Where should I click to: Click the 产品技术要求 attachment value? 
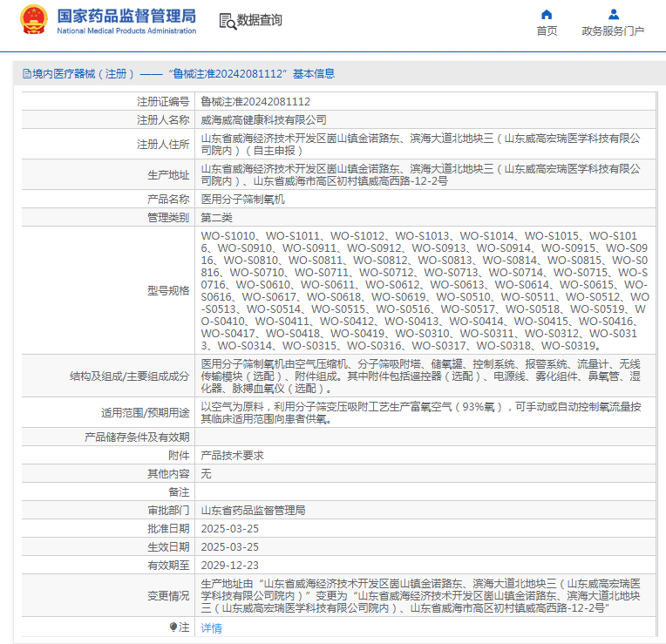click(x=233, y=456)
